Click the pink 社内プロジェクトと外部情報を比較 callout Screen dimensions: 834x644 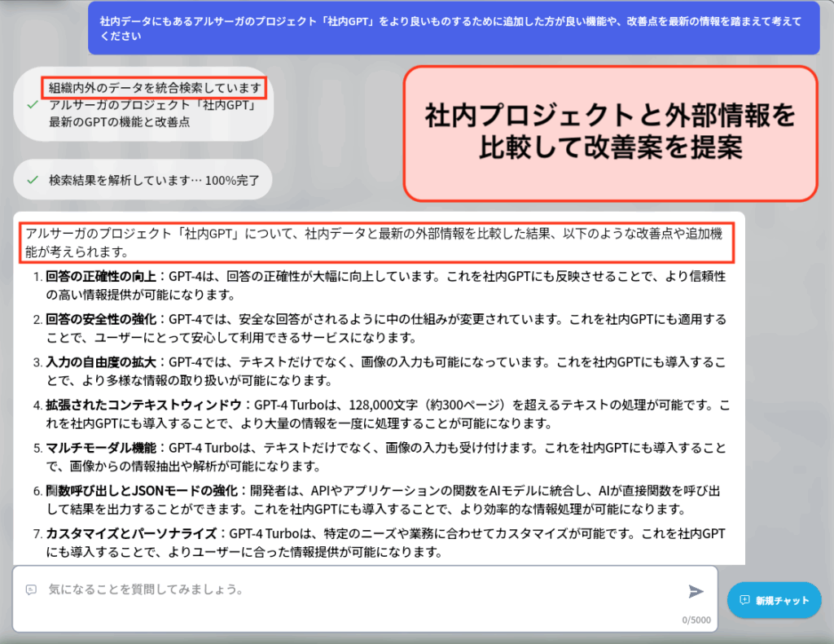[610, 133]
